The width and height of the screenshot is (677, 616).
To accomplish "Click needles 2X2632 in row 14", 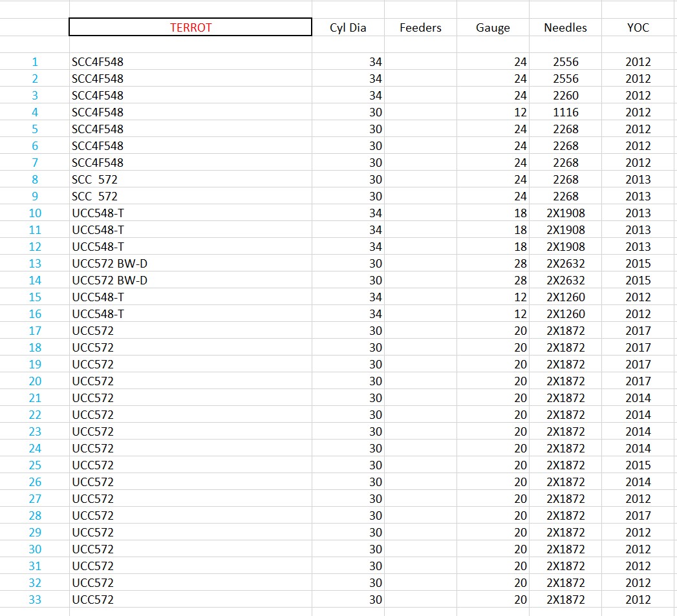I will pos(566,281).
